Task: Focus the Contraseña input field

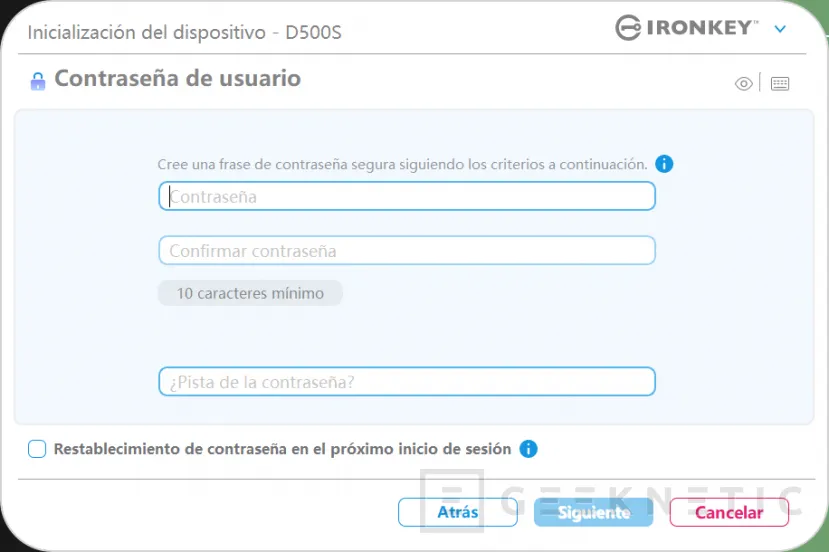Action: click(407, 196)
